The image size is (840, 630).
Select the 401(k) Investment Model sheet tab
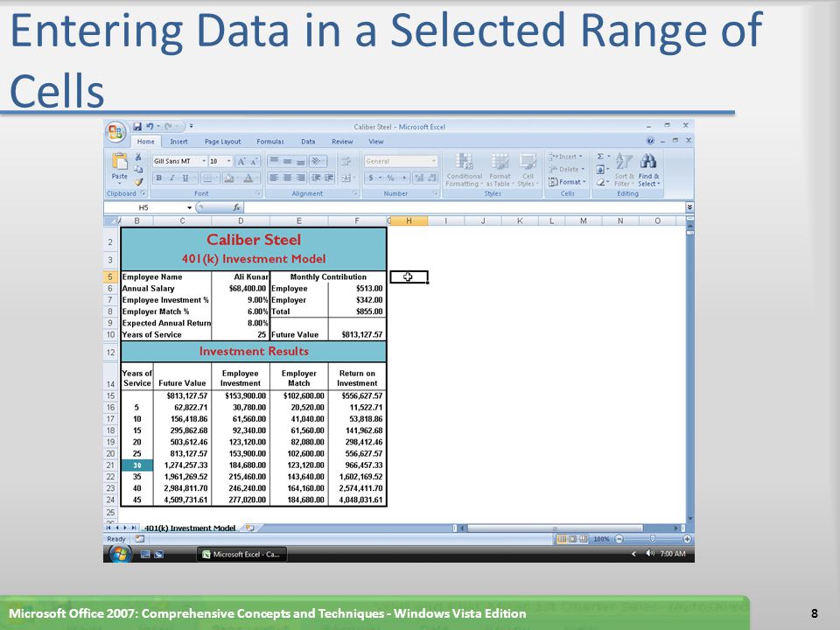click(x=190, y=528)
